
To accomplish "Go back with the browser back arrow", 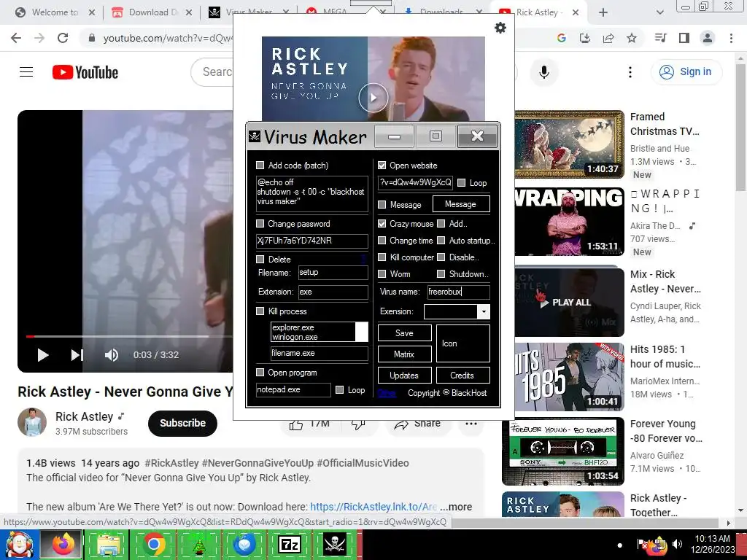I will pyautogui.click(x=16, y=38).
